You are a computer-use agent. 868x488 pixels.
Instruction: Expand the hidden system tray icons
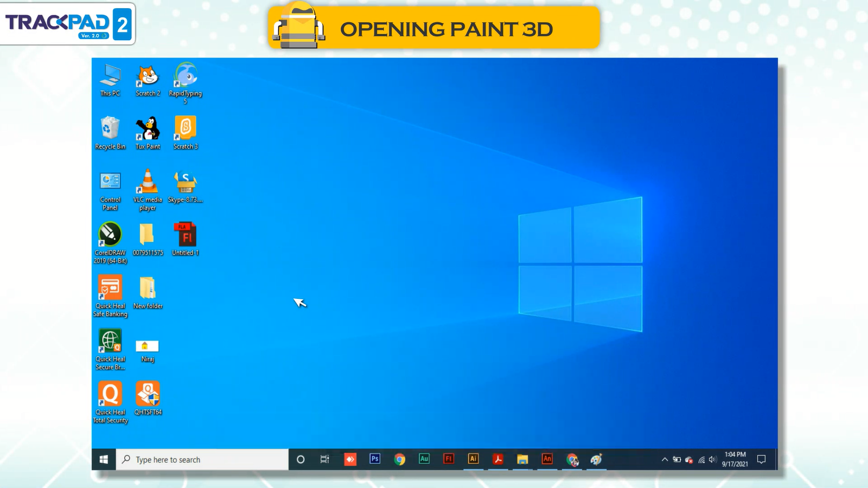[665, 459]
